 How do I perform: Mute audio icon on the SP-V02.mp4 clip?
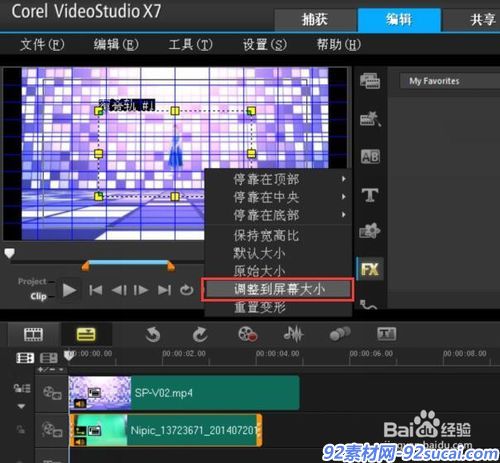click(x=80, y=404)
